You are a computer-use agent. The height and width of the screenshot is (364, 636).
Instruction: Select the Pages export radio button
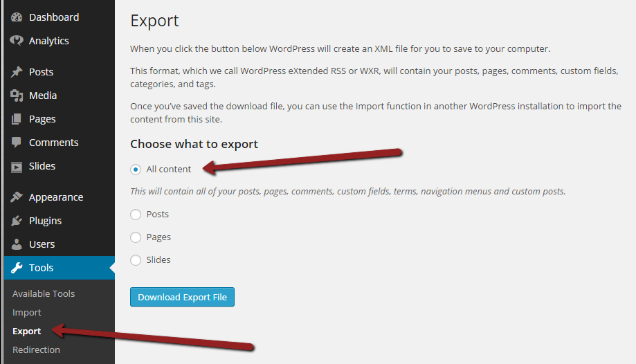point(136,237)
